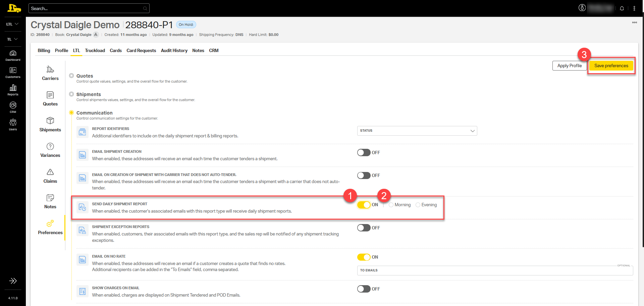Switch to the Cards tab
Screen dimensions: 644x306
116,50
